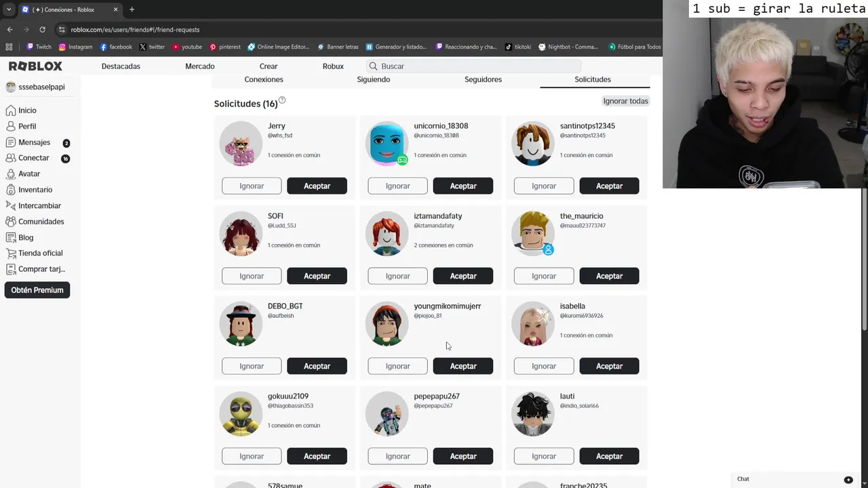Open Nightbot bookmark
This screenshot has width=868, height=488.
(x=568, y=47)
